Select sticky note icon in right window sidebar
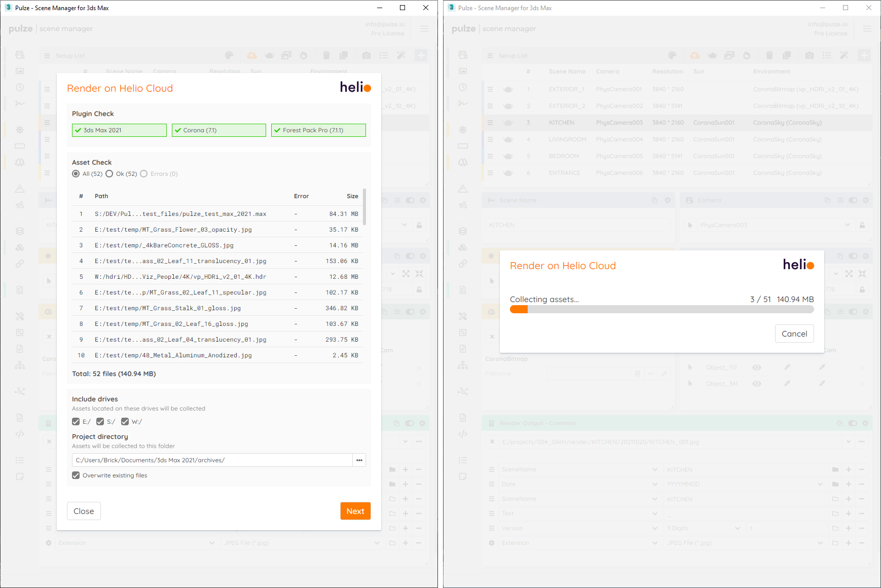The image size is (881, 588). coord(463,476)
